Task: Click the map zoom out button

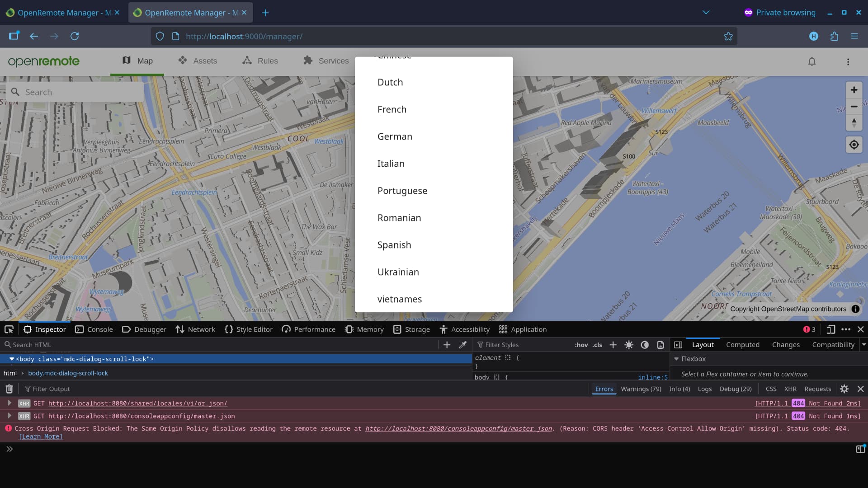Action: [854, 107]
